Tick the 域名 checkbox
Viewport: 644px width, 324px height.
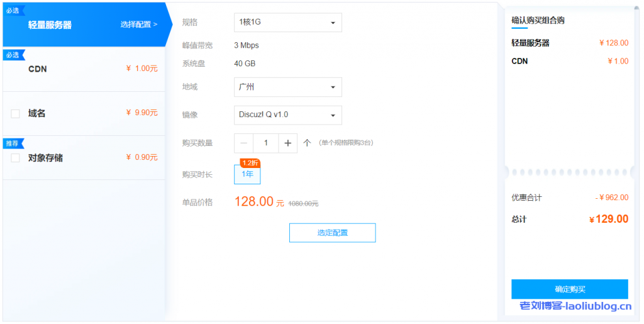click(x=15, y=114)
